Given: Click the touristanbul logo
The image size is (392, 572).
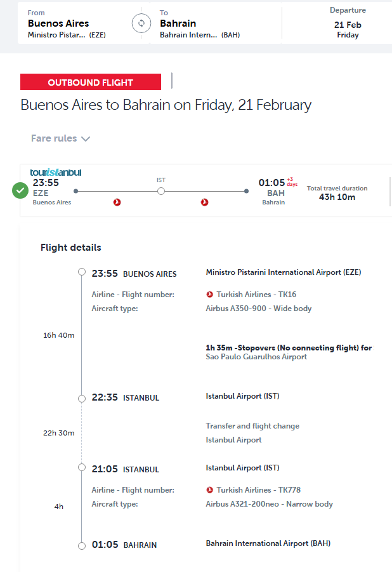Looking at the screenshot, I should click(x=56, y=172).
